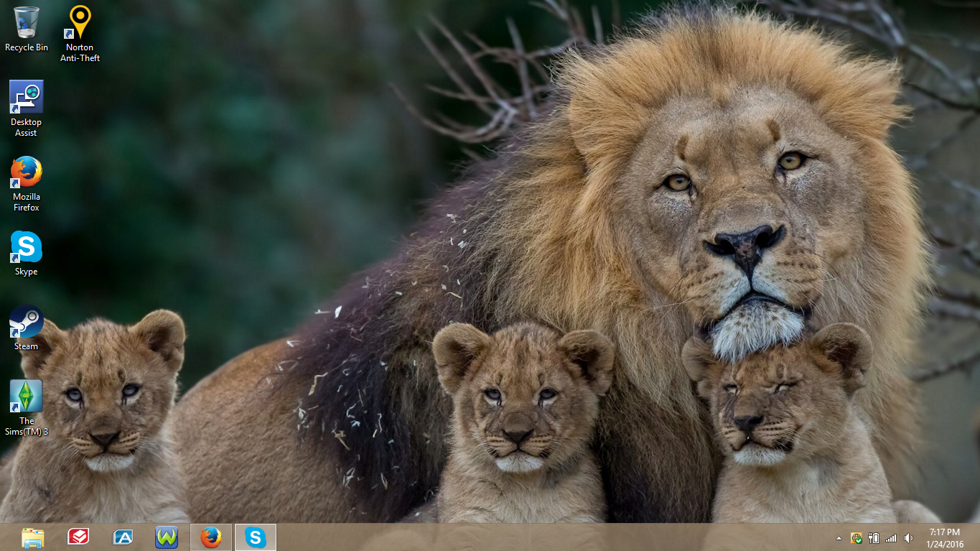Open the Norton security tray icon
Image resolution: width=980 pixels, height=551 pixels.
(857, 538)
